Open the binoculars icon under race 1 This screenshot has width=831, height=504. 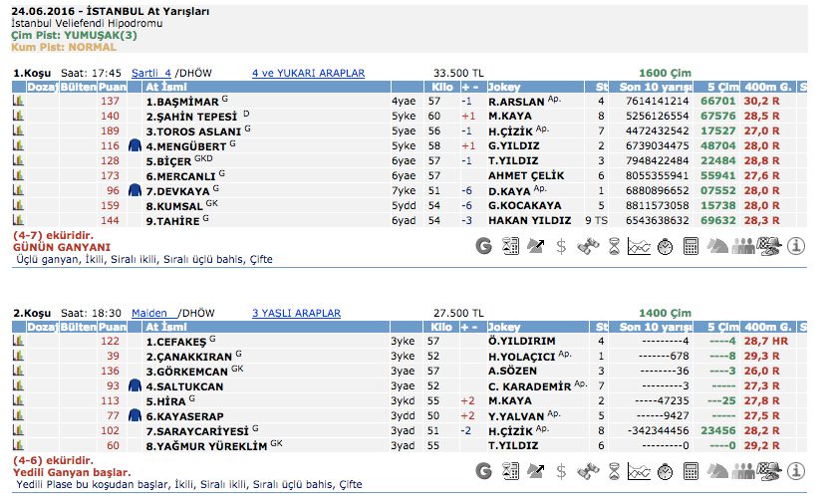tap(588, 245)
